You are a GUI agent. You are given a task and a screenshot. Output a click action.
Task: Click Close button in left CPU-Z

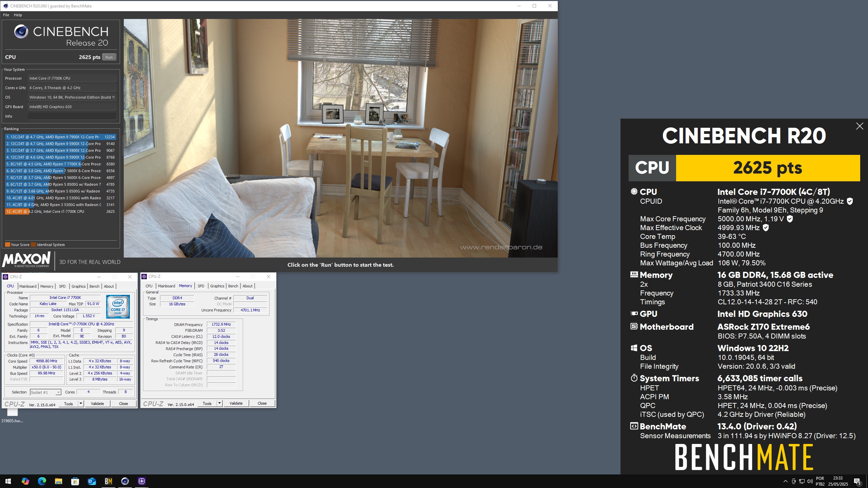(123, 404)
